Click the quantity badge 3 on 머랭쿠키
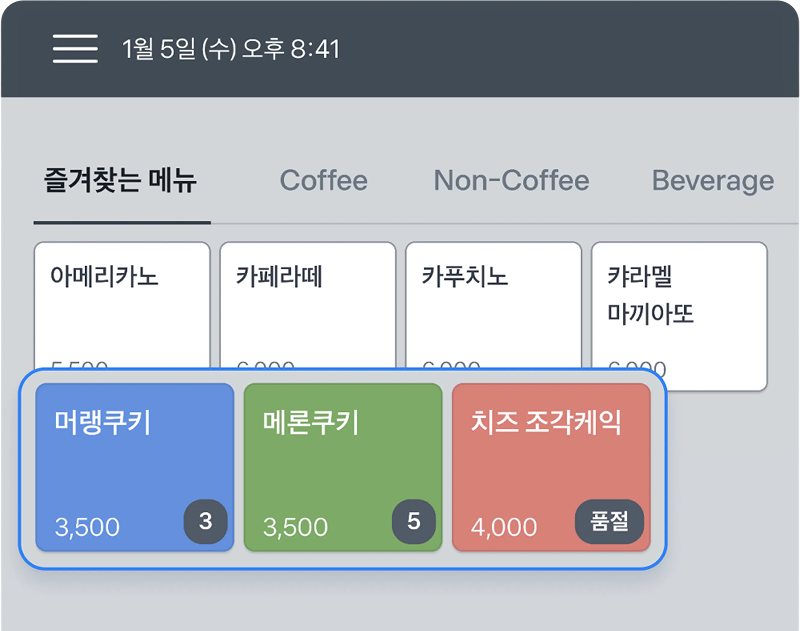800x631 pixels. (206, 521)
